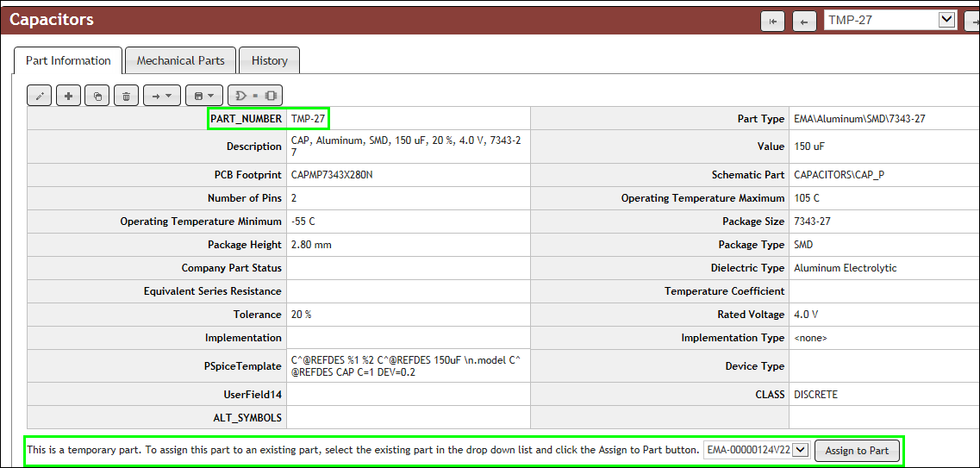This screenshot has height=468, width=980.
Task: Click the 2.80 mm package height value
Action: pyautogui.click(x=311, y=245)
